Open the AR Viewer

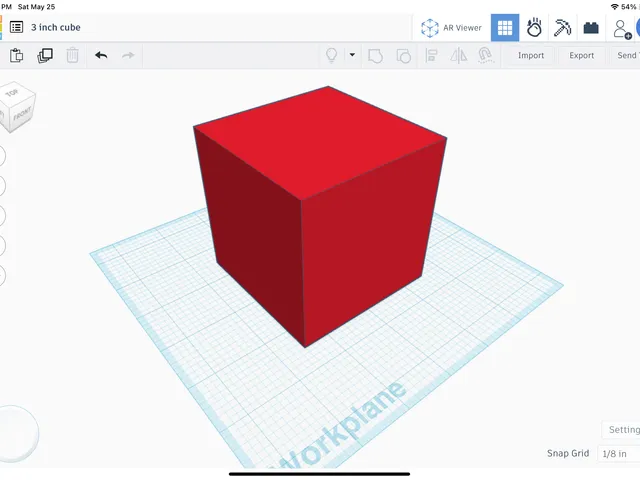[x=451, y=28]
